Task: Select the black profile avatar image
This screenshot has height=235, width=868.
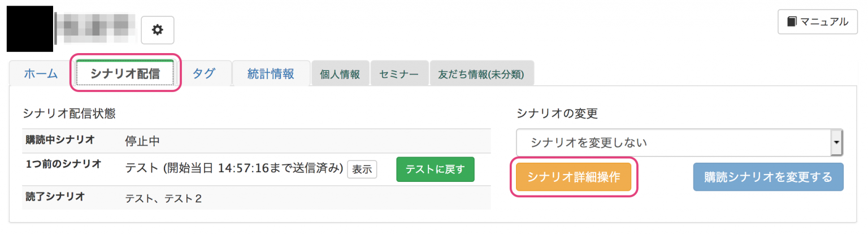Action: pyautogui.click(x=29, y=29)
